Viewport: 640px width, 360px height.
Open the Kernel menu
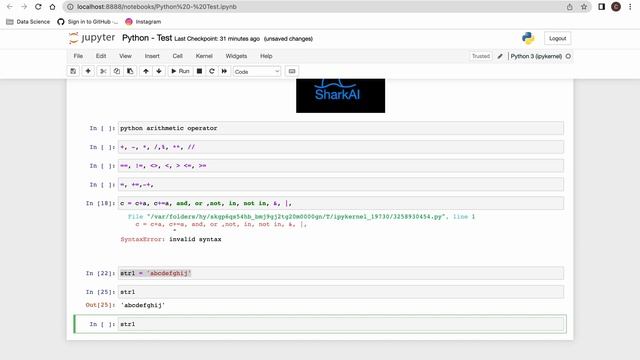pos(204,56)
